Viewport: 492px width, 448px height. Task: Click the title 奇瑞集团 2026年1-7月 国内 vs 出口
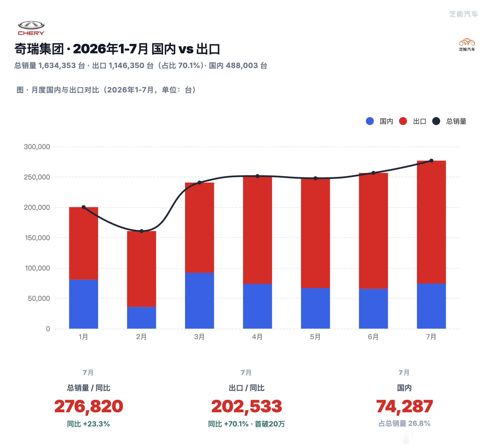pos(117,49)
